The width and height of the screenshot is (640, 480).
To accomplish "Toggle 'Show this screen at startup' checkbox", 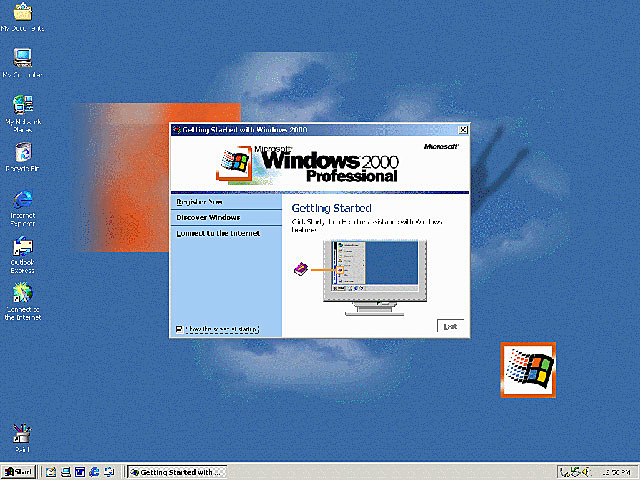I will tap(179, 329).
